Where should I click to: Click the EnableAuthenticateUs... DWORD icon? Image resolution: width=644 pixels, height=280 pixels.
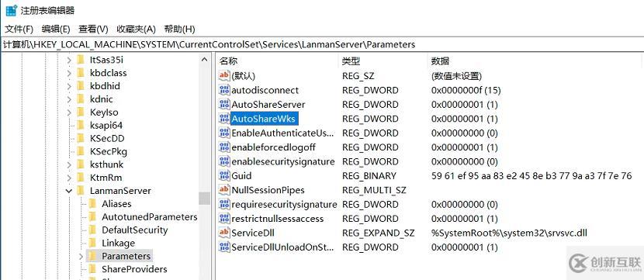[x=224, y=133]
